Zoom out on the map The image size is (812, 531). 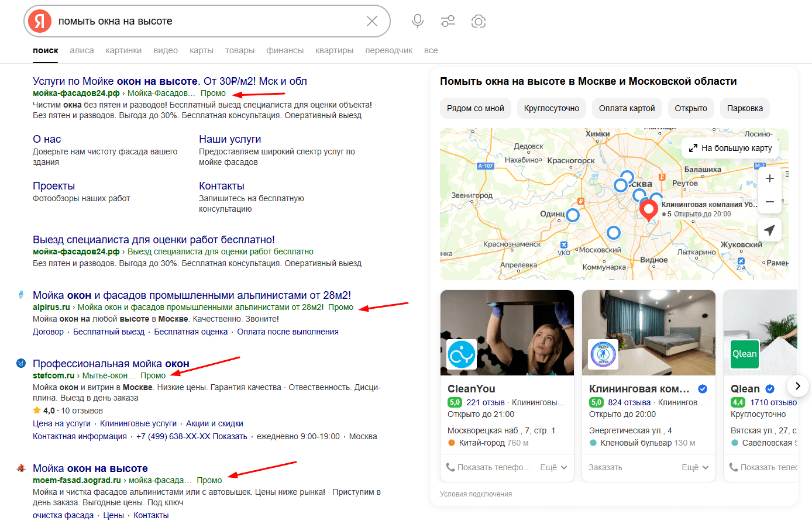770,202
